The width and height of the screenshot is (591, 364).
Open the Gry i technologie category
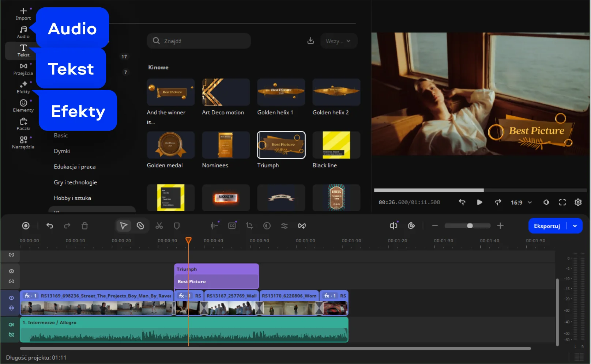pyautogui.click(x=75, y=182)
